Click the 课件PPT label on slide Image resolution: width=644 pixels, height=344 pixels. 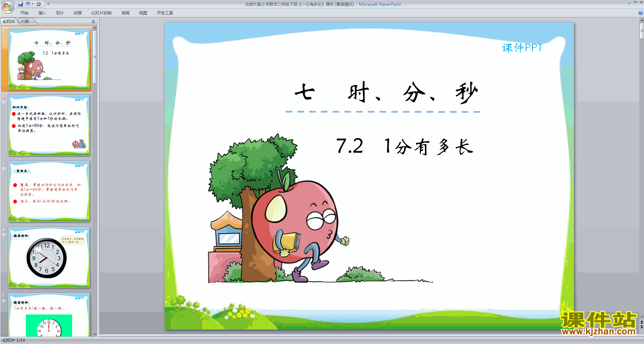(522, 48)
